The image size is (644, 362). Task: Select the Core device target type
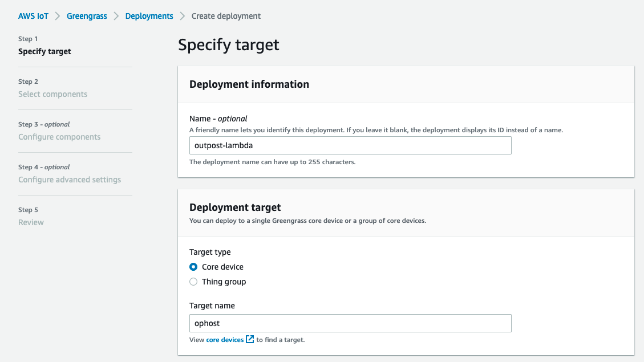tap(193, 267)
